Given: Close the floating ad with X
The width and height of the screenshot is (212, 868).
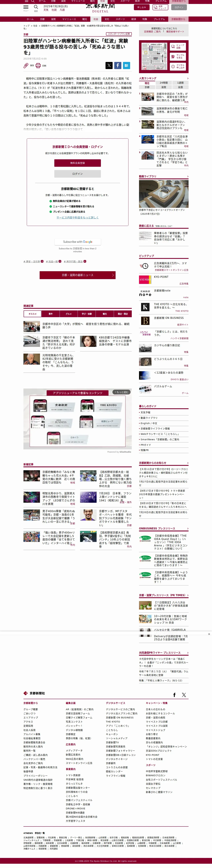Looking at the screenshot, I should point(209,634).
